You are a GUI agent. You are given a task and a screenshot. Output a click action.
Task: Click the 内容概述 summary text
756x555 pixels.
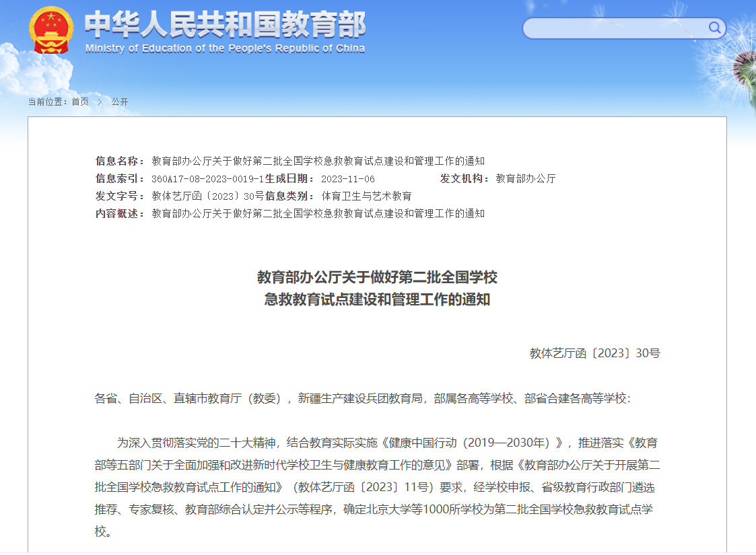click(x=318, y=214)
